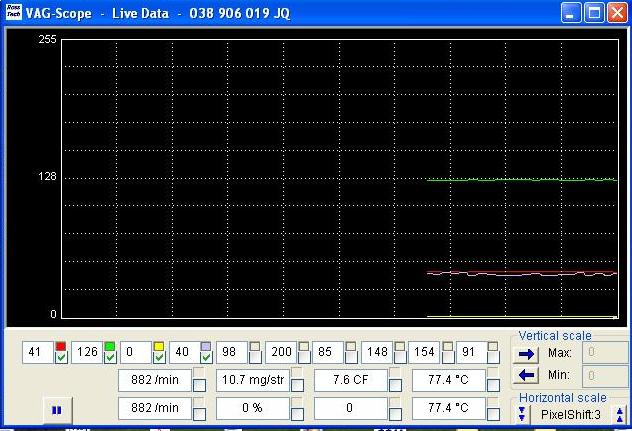Viewport: 632px width, 431px height.
Task: Enable the checkbox beside value 200
Action: coord(304,357)
